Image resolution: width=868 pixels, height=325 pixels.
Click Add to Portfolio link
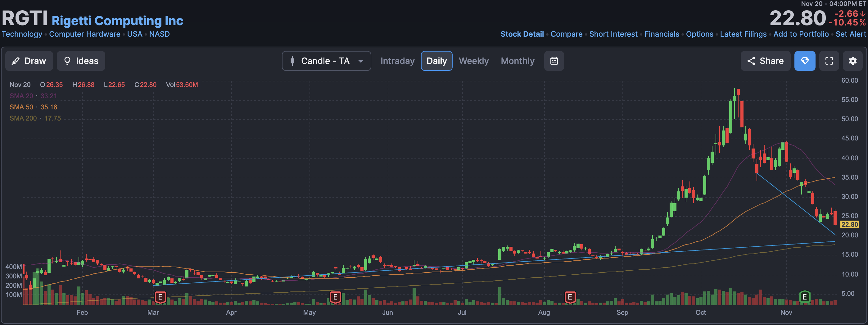pyautogui.click(x=801, y=34)
